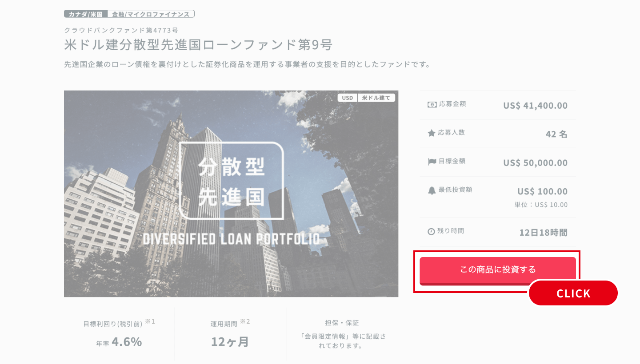Click the US$ 41,400.00 subscribed amount
The image size is (640, 364).
tap(535, 106)
